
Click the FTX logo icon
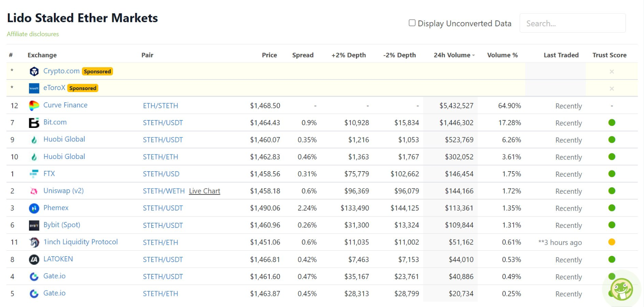(x=34, y=174)
